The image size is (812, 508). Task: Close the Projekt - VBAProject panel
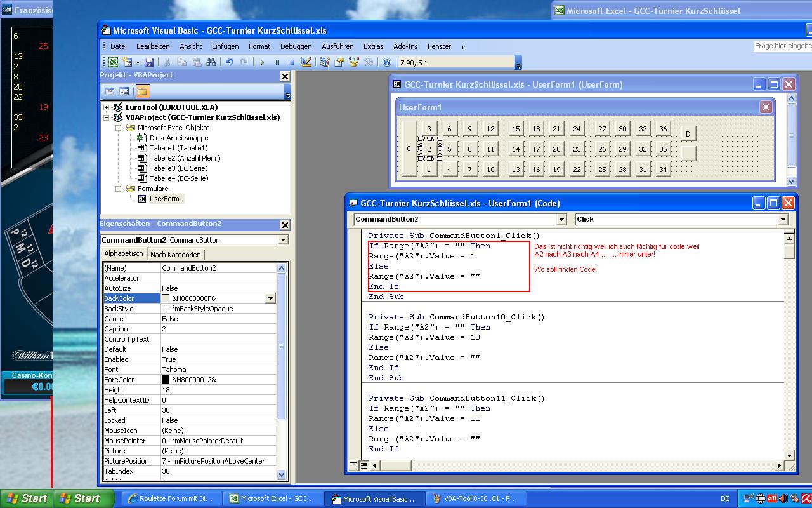(285, 76)
